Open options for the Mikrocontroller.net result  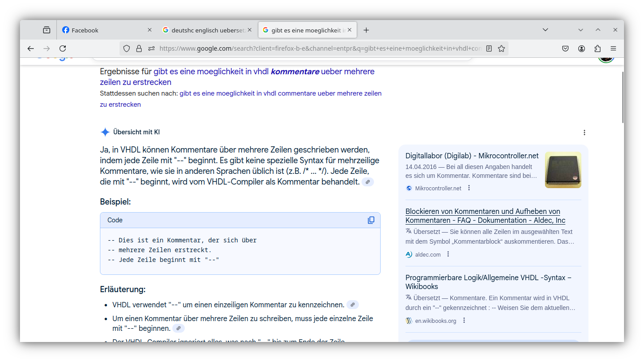coord(469,188)
